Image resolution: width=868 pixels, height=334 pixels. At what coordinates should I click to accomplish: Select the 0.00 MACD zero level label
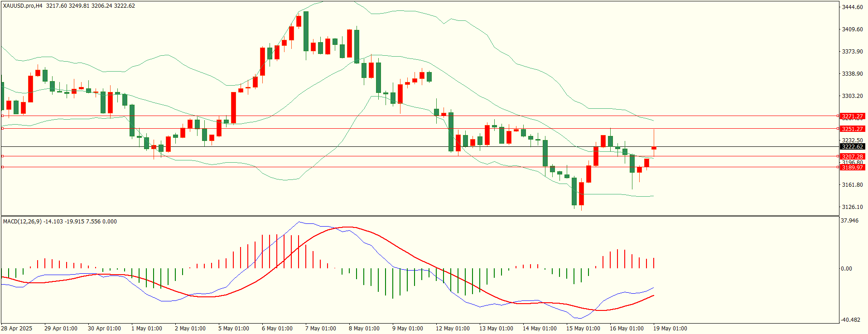click(x=847, y=269)
